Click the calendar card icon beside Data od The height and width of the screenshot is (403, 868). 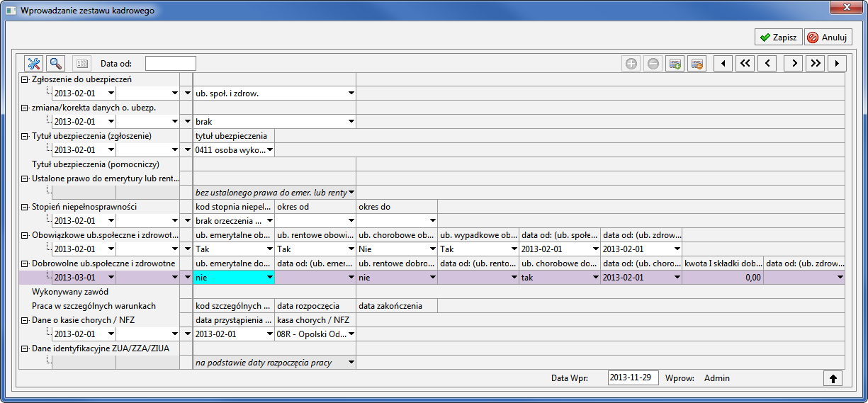click(x=82, y=64)
